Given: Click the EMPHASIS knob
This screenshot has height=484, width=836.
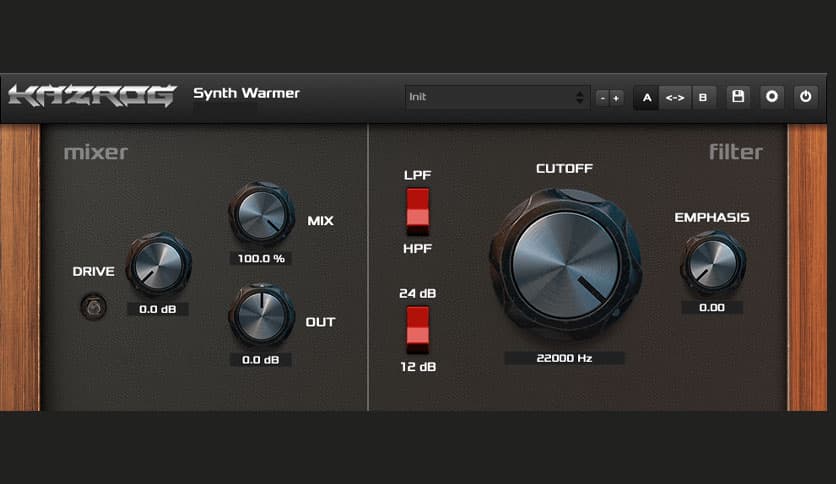Looking at the screenshot, I should click(712, 263).
